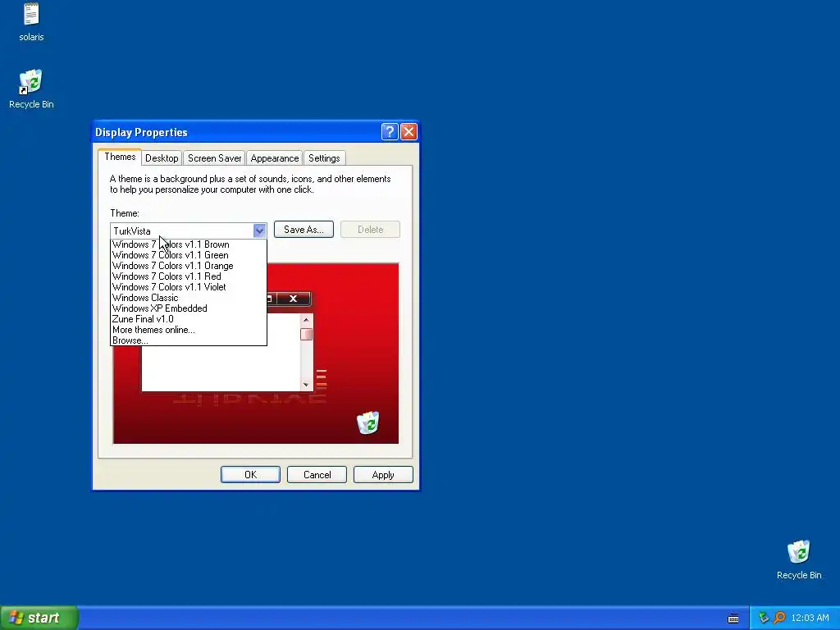Pick Windows 7 Colors v1.1 Orange theme
Image resolution: width=840 pixels, height=630 pixels.
(x=188, y=266)
